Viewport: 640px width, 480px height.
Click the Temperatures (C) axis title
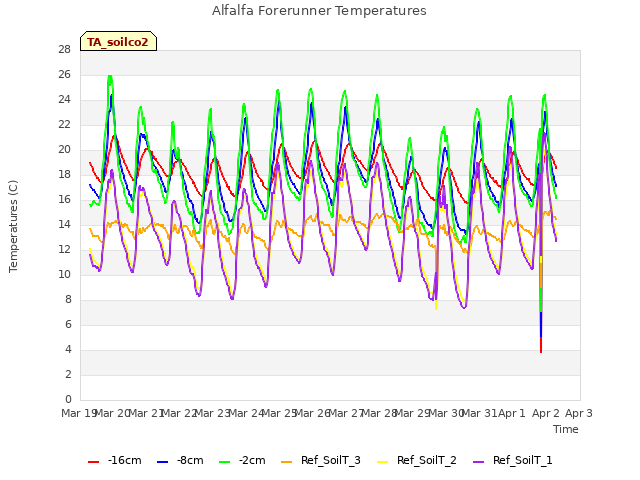coord(13,226)
